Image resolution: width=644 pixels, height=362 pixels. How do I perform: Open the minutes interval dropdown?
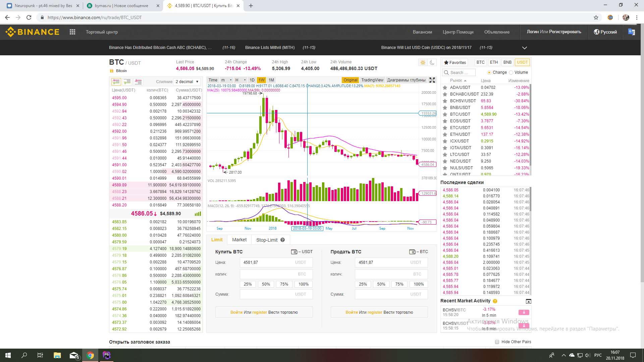[226, 80]
